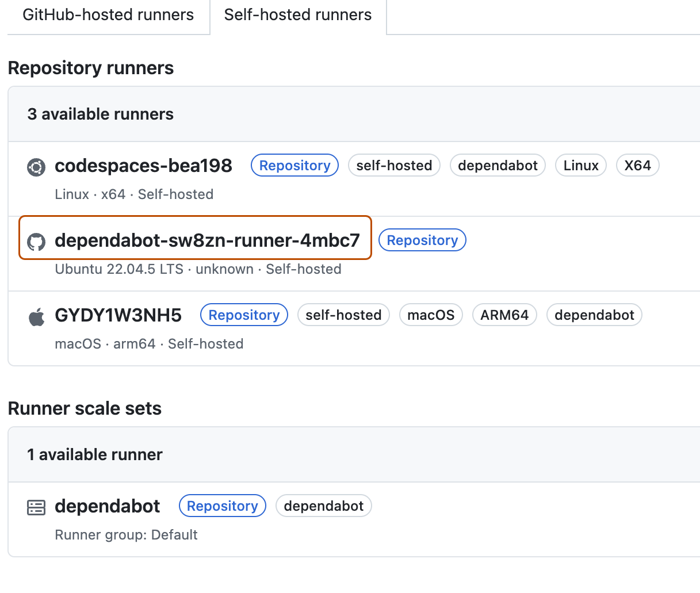700x593 pixels.
Task: Switch to the GitHub-hosted runners tab
Action: click(108, 15)
